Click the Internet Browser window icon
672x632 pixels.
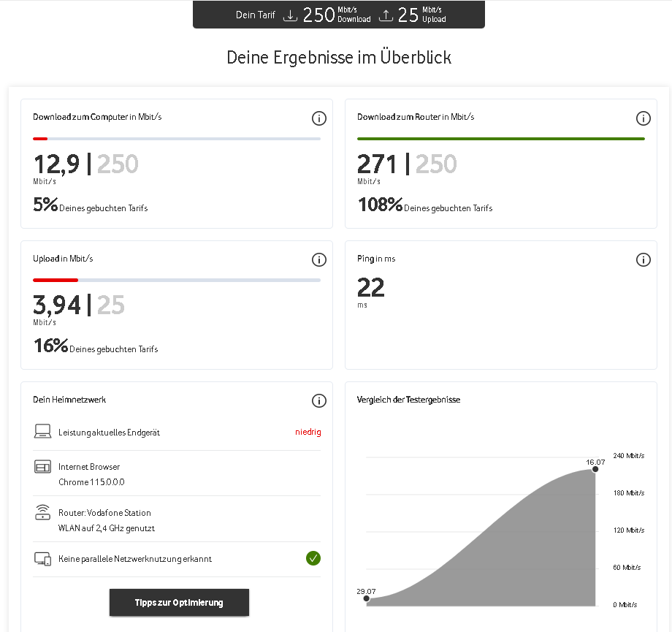tap(42, 466)
